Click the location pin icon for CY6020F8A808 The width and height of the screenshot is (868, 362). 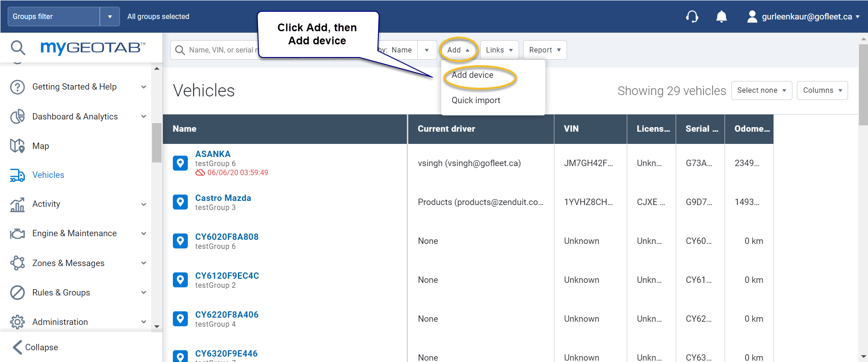[x=180, y=241]
